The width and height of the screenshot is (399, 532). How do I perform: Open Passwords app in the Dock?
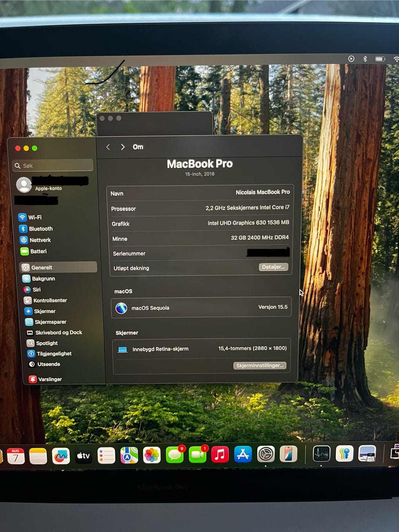[344, 453]
